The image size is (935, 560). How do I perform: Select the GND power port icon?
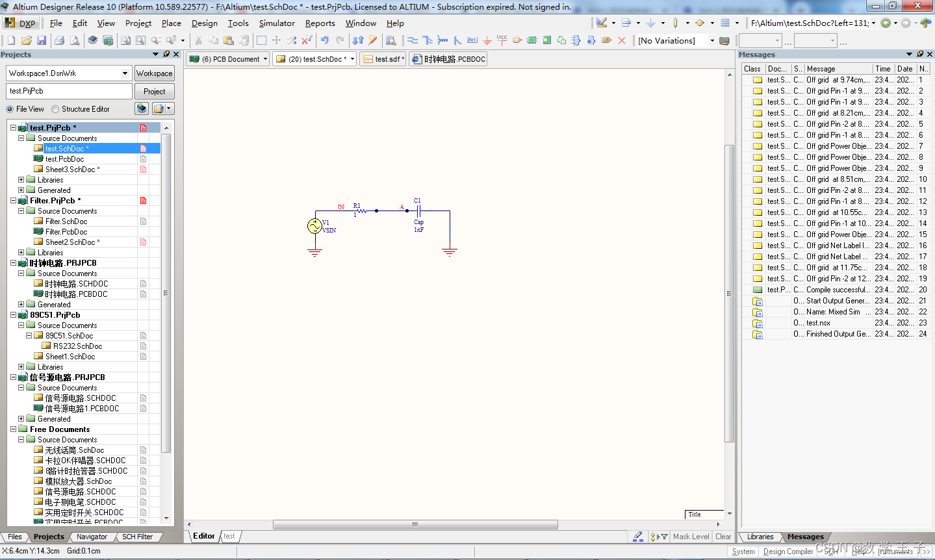point(487,40)
